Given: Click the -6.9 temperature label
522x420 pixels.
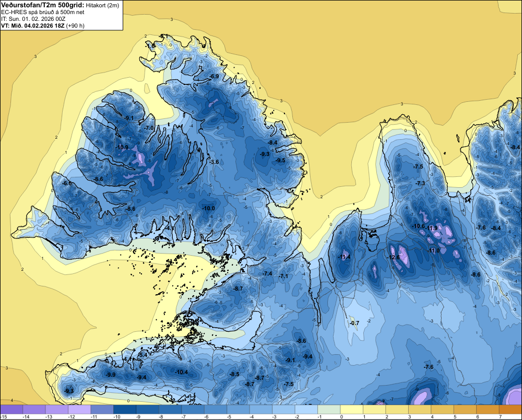Looking at the screenshot, I should pos(213,76).
